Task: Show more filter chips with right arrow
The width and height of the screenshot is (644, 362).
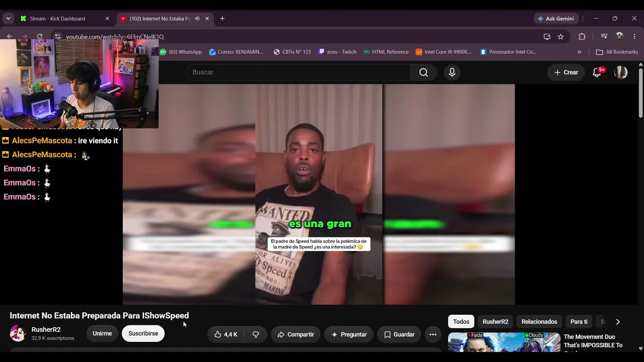Action: pos(618,322)
